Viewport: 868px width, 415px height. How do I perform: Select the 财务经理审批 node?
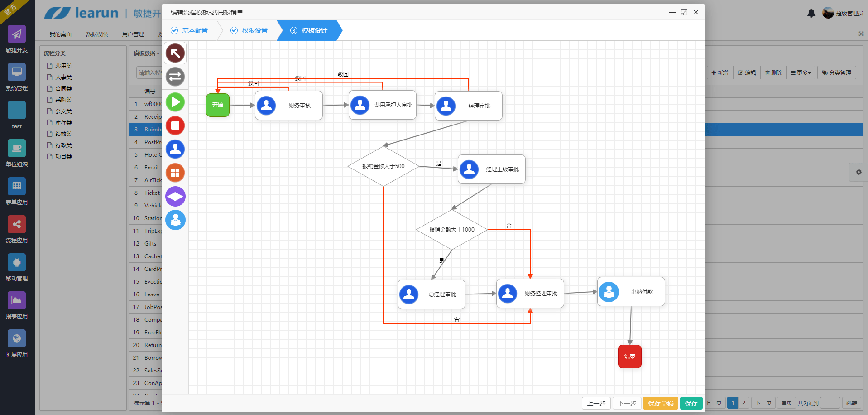(x=530, y=293)
